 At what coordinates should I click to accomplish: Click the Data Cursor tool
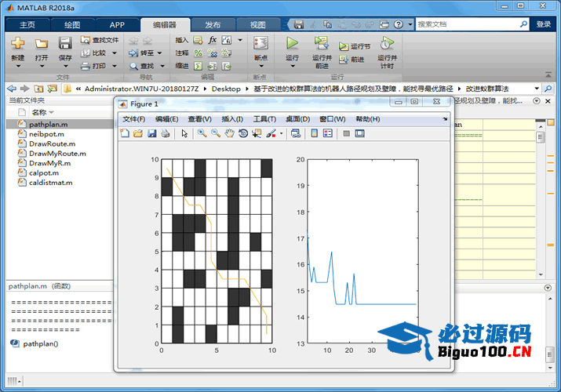[x=257, y=133]
